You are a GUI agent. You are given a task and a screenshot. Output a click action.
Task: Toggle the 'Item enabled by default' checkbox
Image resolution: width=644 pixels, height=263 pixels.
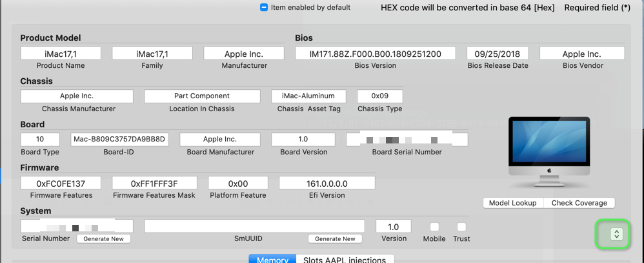pyautogui.click(x=264, y=8)
